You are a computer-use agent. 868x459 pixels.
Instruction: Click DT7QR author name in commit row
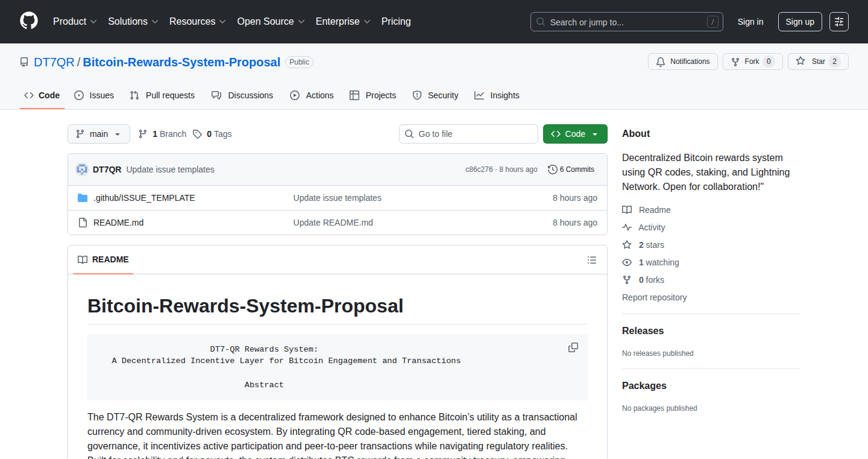click(107, 169)
